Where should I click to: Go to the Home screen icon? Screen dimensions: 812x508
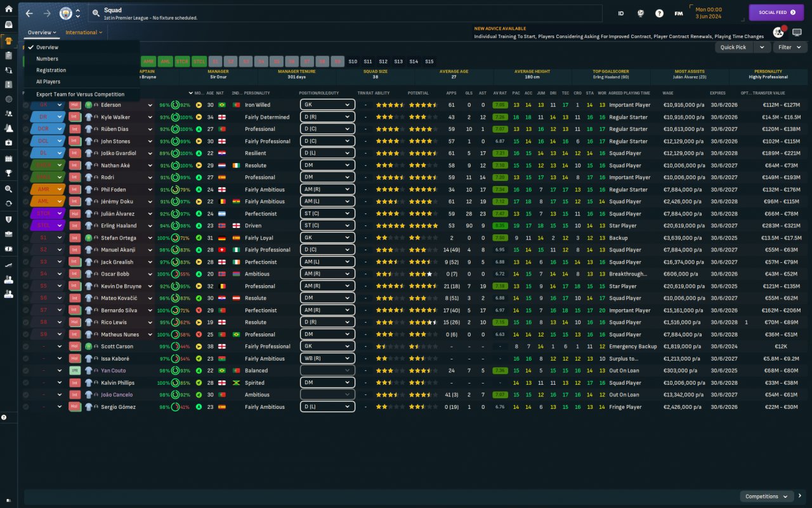pos(8,9)
